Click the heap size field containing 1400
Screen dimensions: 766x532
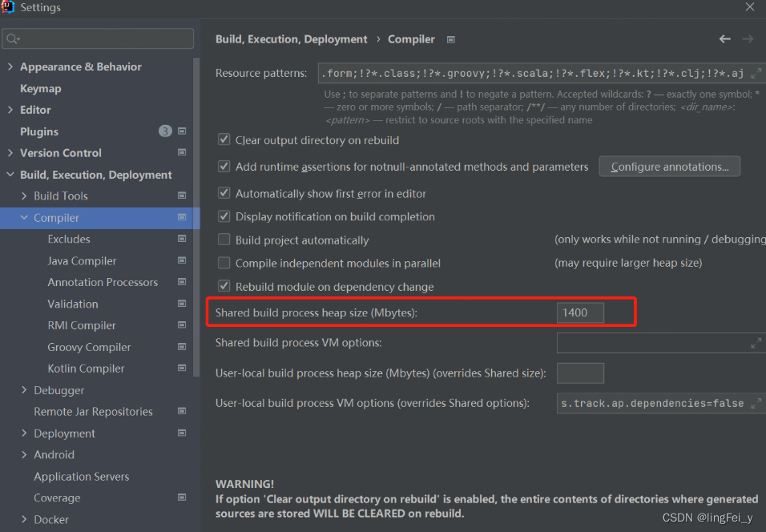tap(579, 312)
